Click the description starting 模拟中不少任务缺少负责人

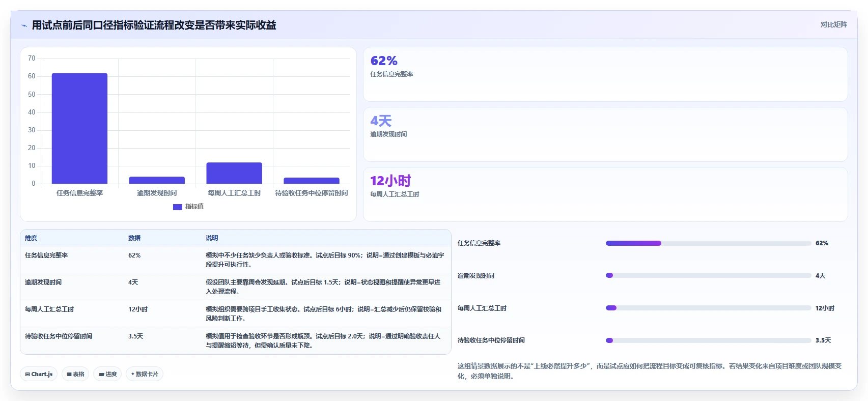click(325, 260)
